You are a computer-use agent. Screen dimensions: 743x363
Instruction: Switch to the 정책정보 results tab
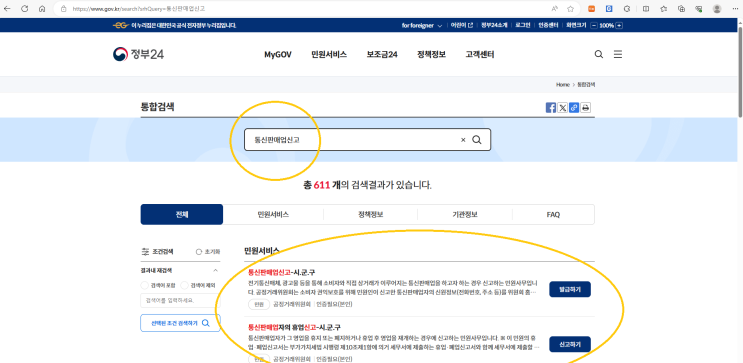pyautogui.click(x=371, y=214)
